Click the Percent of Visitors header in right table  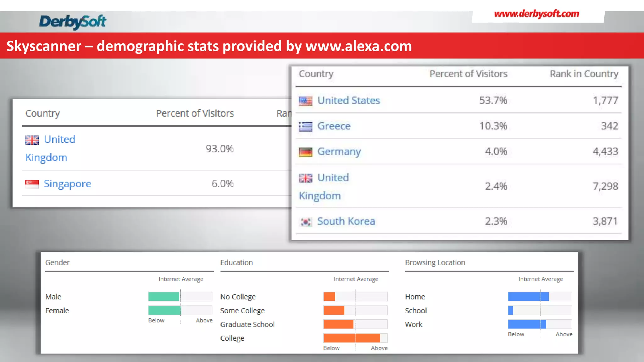(469, 74)
